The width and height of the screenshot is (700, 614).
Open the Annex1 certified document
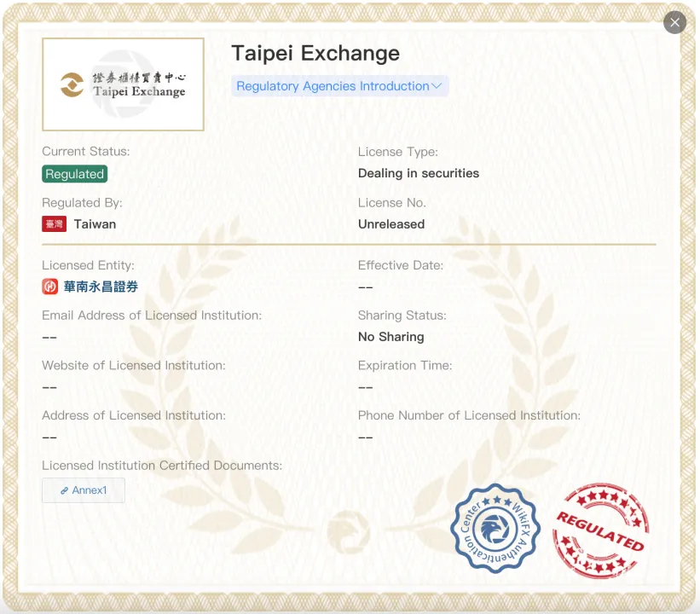coord(84,490)
